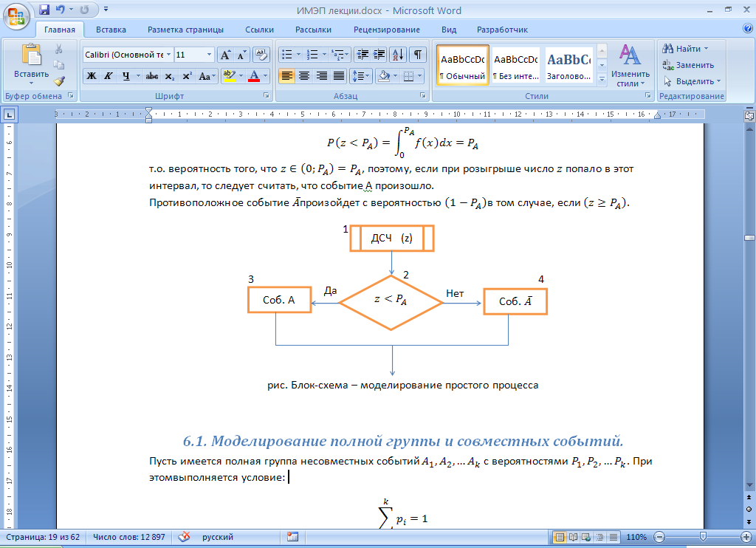Screen dimensions: 756x548
Task: Open line spacing dropdown
Action: [x=360, y=76]
